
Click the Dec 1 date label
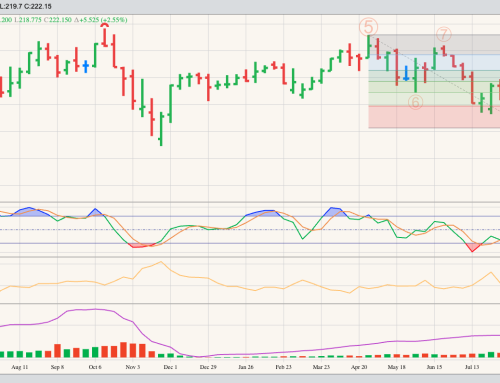point(170,367)
